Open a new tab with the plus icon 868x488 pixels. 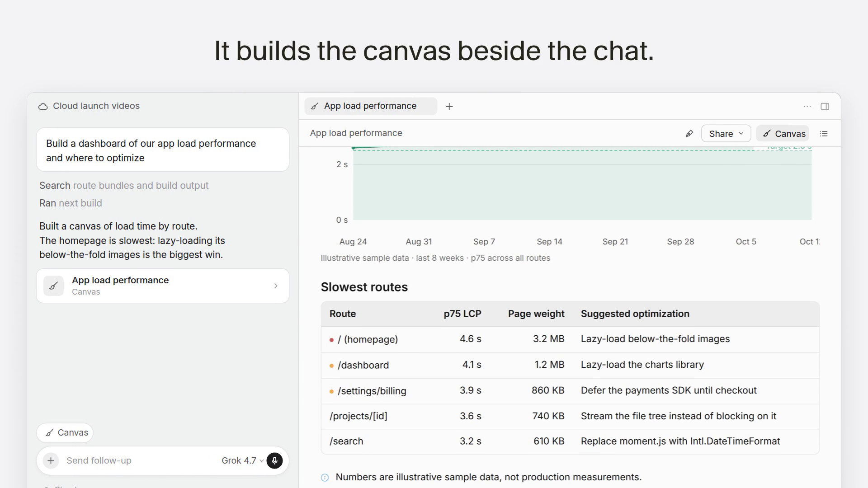coord(449,107)
